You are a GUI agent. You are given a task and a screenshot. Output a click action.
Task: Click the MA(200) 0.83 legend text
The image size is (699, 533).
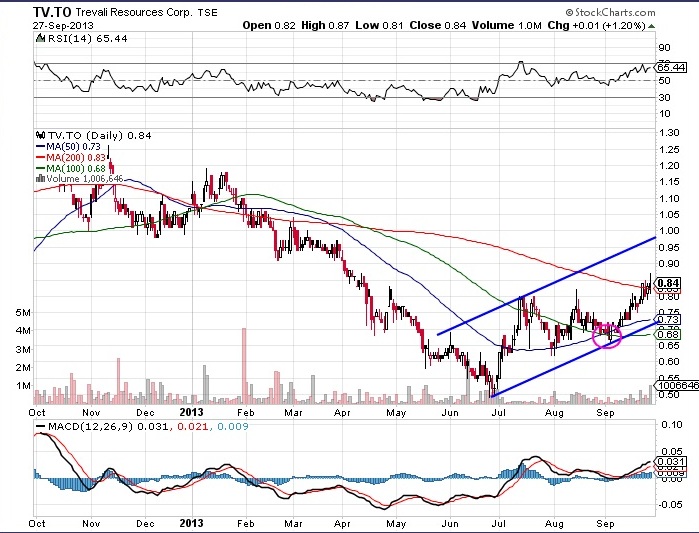click(76, 157)
